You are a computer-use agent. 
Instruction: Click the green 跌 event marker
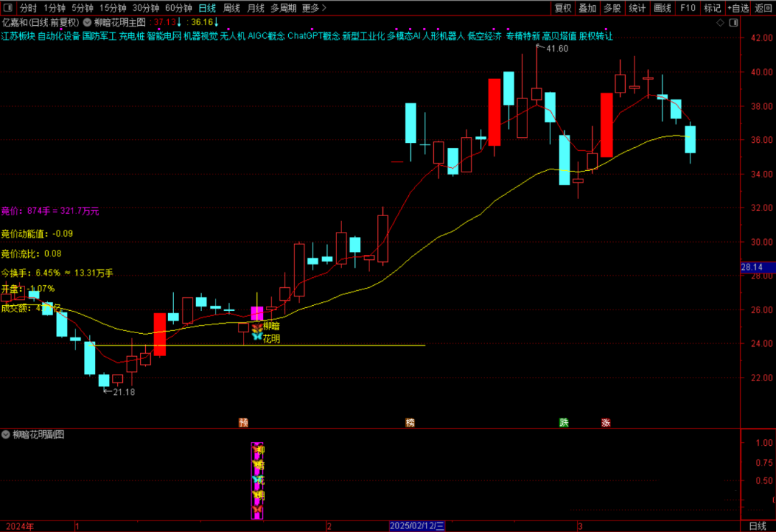click(x=564, y=423)
